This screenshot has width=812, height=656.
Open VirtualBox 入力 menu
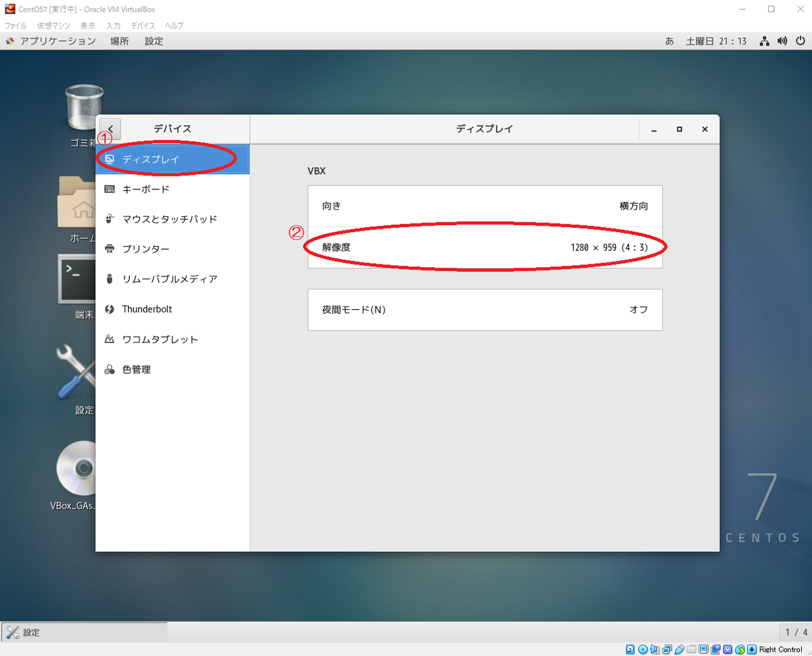coord(114,26)
